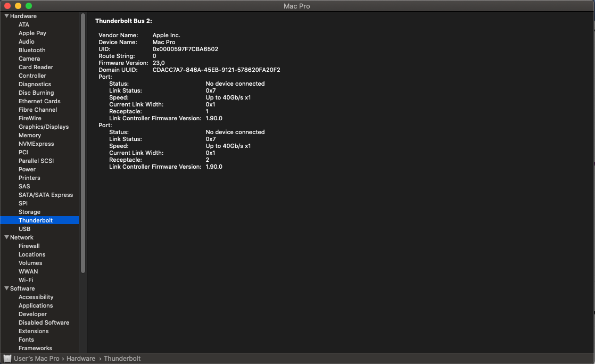The height and width of the screenshot is (364, 595).
Task: Open the Audio hardware entry
Action: click(x=27, y=42)
